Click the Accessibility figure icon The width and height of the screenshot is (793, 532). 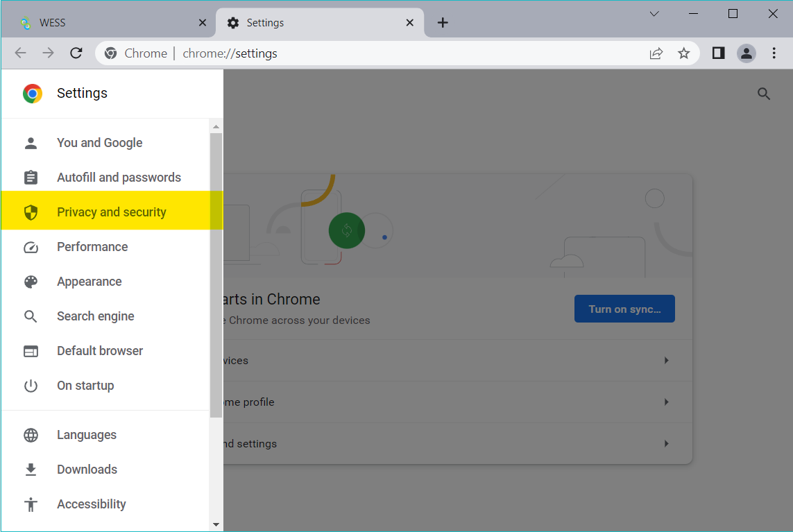click(x=31, y=504)
